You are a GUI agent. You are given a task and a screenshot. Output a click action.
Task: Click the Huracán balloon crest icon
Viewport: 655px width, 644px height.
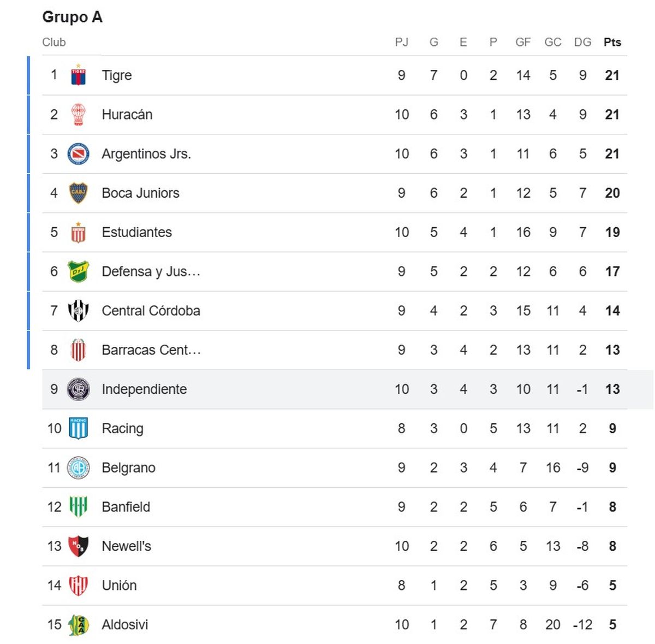tap(78, 114)
